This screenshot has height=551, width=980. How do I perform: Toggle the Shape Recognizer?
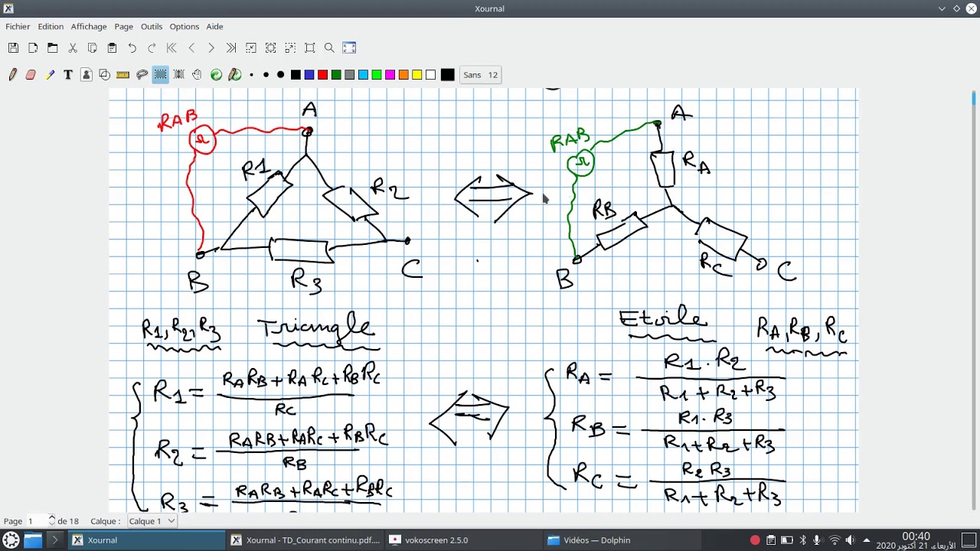pos(105,74)
